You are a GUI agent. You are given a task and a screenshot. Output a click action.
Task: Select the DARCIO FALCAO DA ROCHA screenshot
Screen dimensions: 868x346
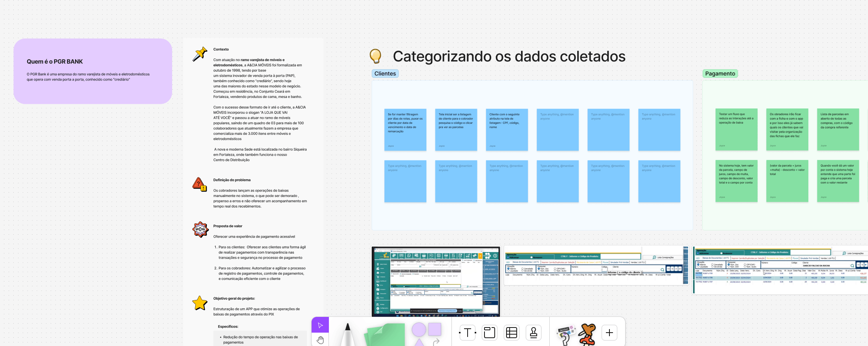[780, 271]
